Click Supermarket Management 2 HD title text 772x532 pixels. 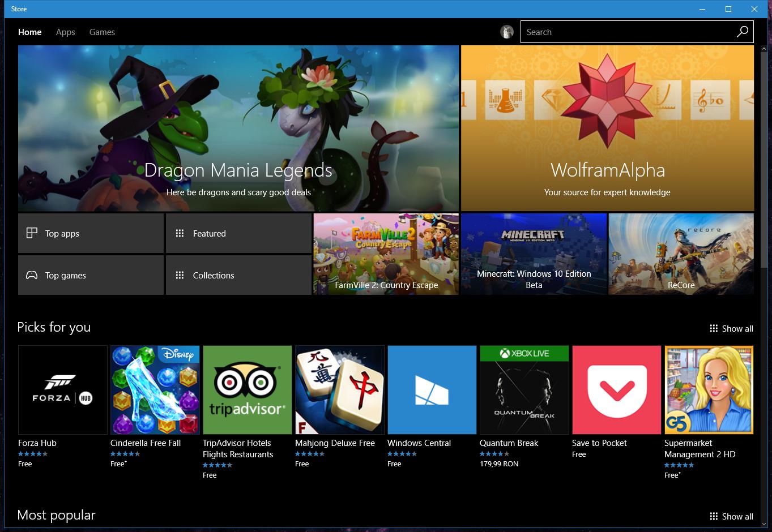[x=700, y=449]
